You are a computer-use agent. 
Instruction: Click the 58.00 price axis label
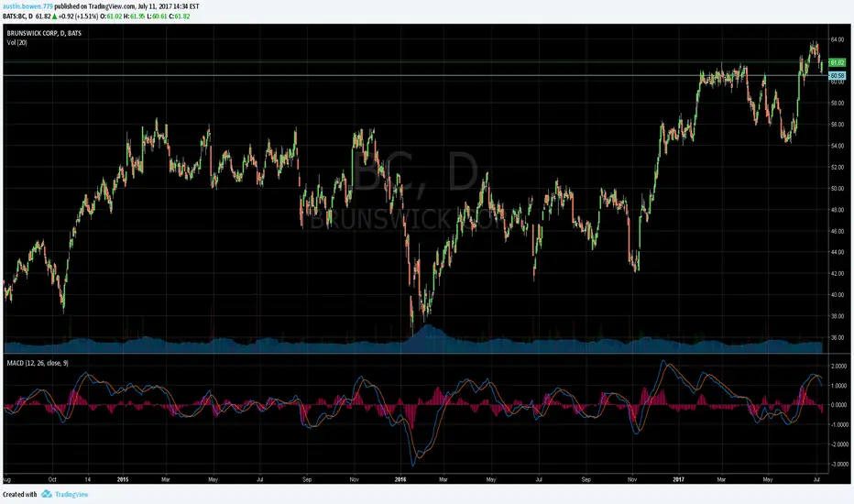click(x=838, y=103)
